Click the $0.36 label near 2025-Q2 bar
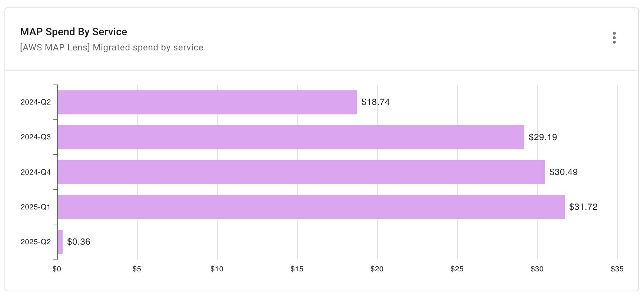 [x=79, y=242]
